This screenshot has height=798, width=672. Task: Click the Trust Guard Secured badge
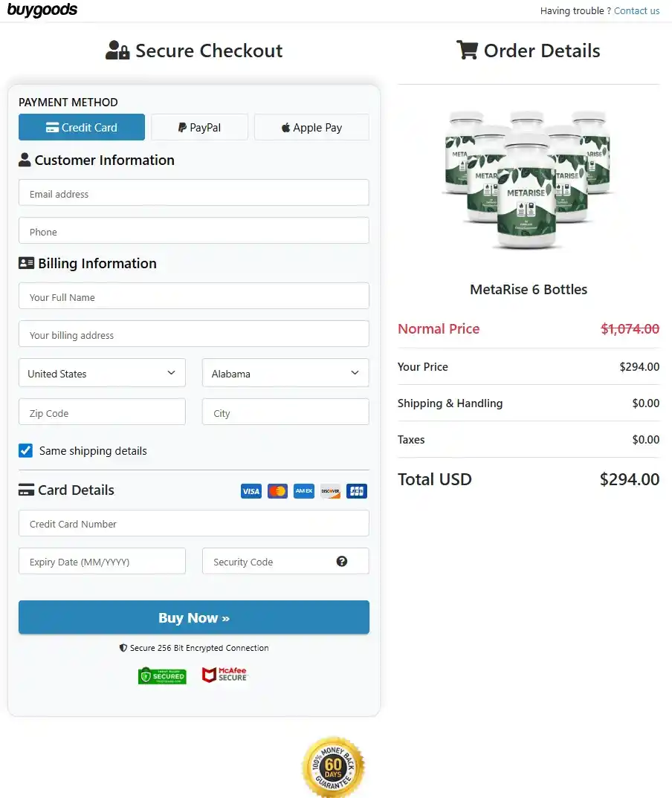(x=162, y=675)
